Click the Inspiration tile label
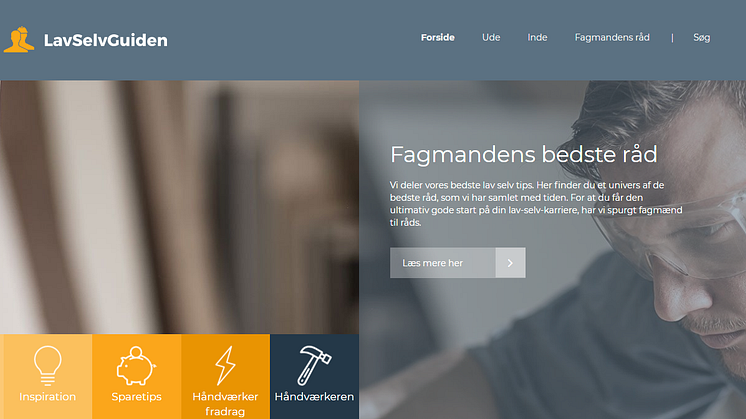 pyautogui.click(x=48, y=397)
